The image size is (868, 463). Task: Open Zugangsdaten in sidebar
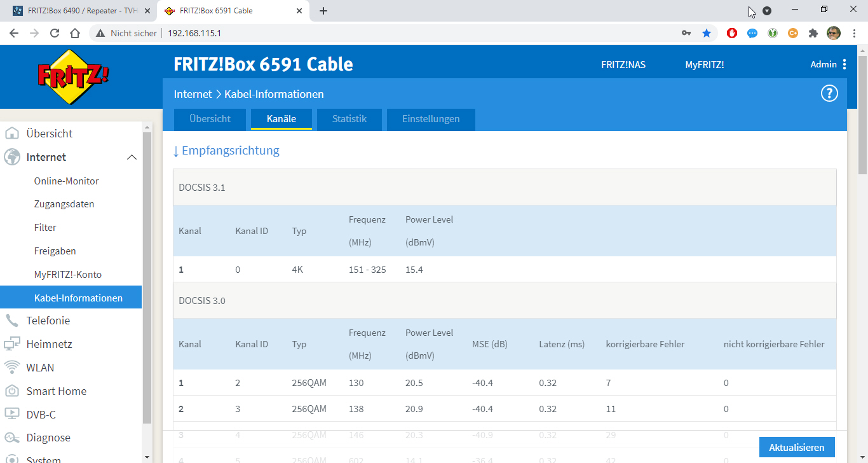pos(64,204)
